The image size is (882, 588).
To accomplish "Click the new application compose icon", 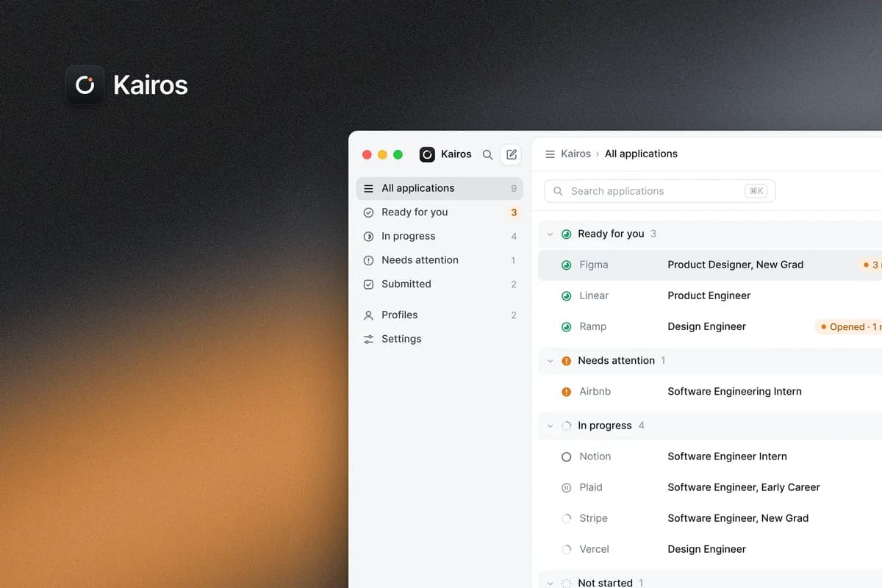I will (512, 154).
